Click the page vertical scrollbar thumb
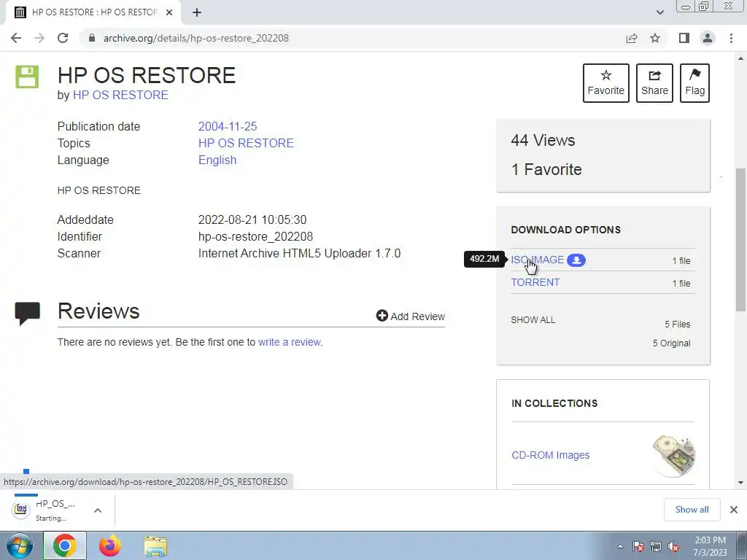Image resolution: width=747 pixels, height=560 pixels. [x=740, y=239]
